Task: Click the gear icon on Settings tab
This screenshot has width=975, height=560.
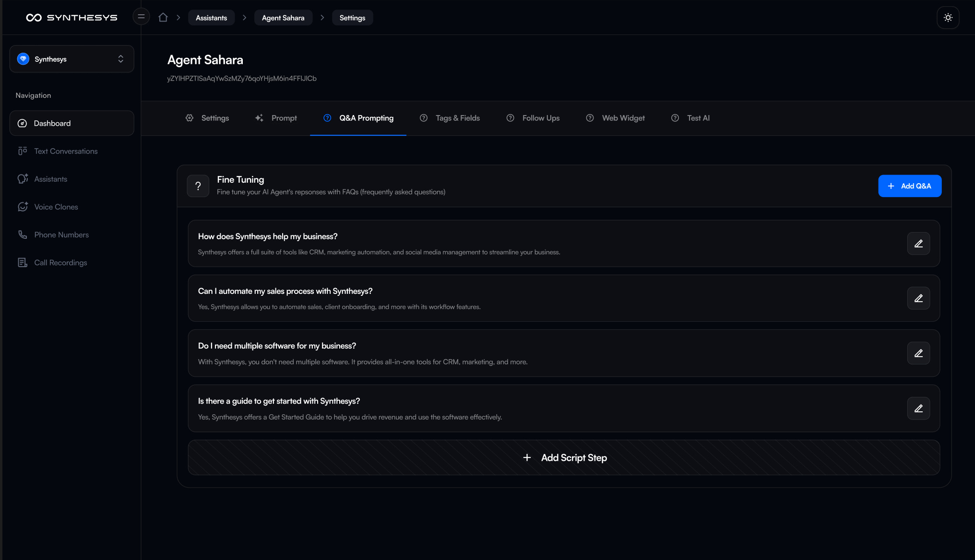Action: (x=190, y=118)
